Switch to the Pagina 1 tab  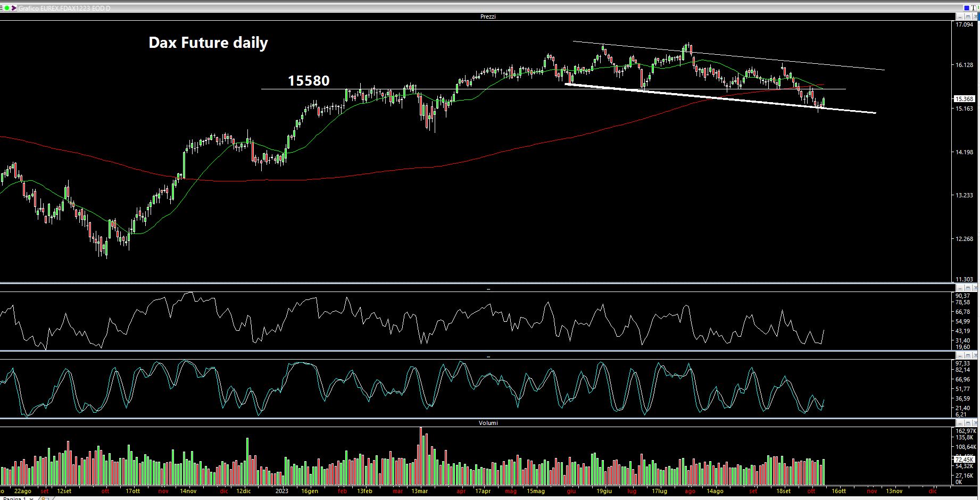pyautogui.click(x=14, y=498)
